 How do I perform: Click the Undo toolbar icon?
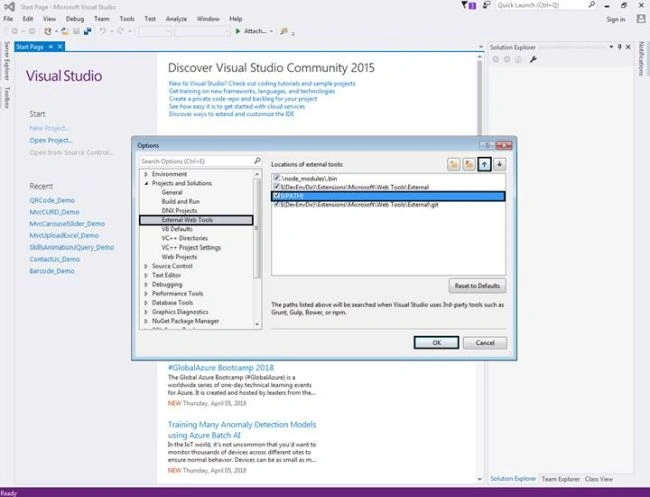coord(102,31)
